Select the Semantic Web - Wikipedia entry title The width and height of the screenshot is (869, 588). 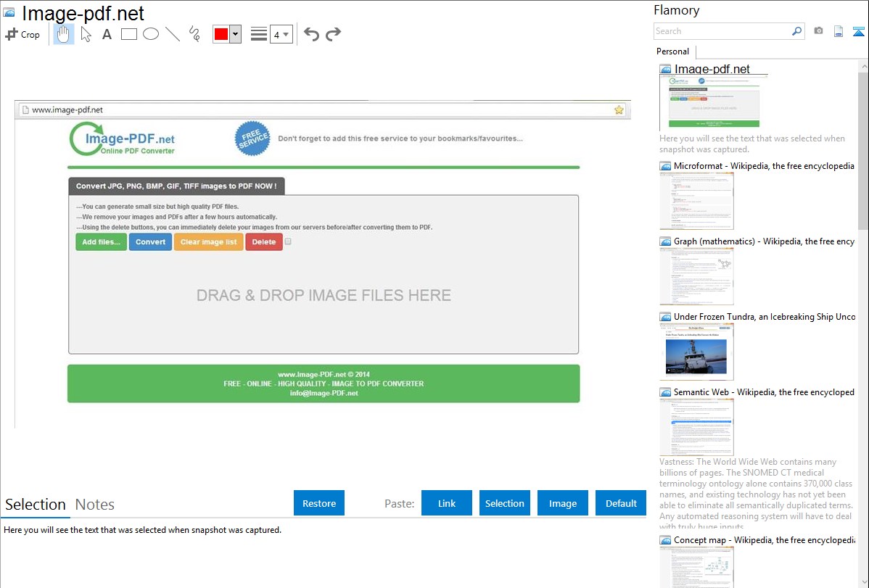coord(764,392)
